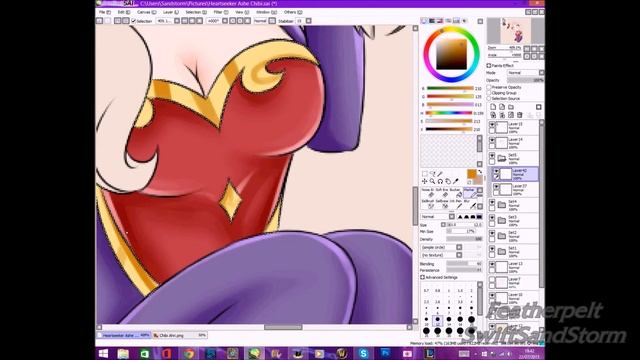Select the Move tool
Image resolution: width=640 pixels, height=360 pixels.
pos(424,181)
